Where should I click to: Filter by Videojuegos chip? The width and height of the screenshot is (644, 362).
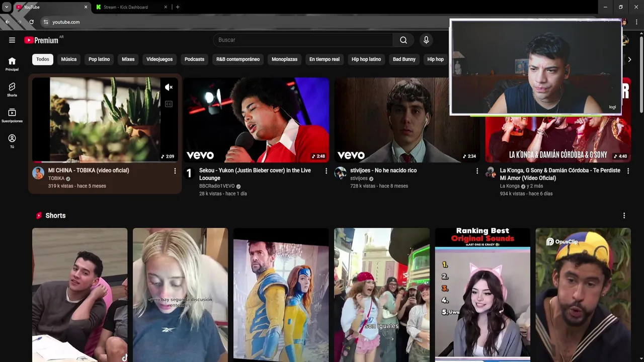tap(159, 59)
